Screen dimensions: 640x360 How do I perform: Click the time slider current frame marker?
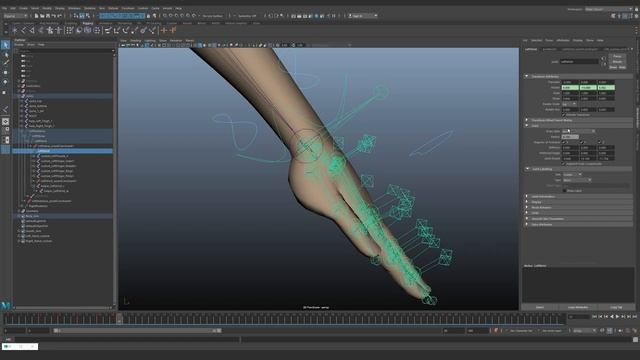click(119, 318)
